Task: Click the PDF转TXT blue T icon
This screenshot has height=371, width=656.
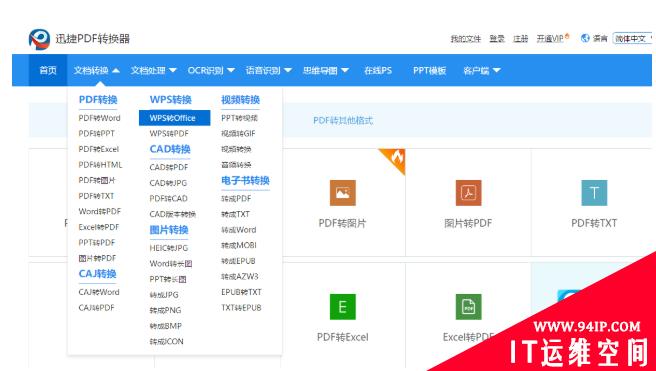Action: click(x=594, y=193)
